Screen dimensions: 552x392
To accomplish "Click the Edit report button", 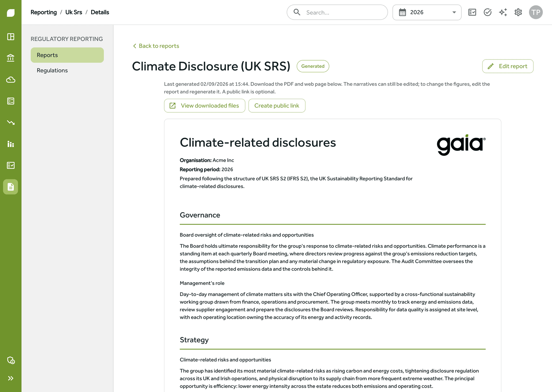I will (508, 66).
